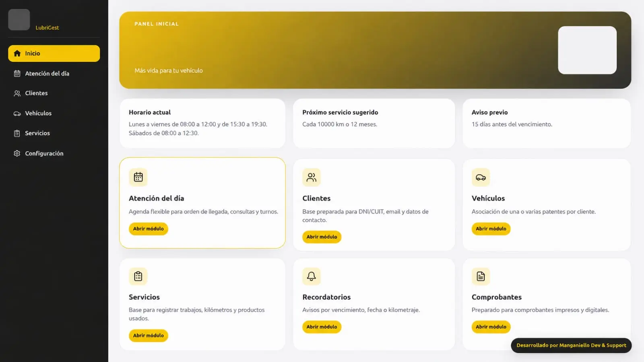
Task: Click Abrir módulo on the Servicios card
Action: [x=149, y=335]
